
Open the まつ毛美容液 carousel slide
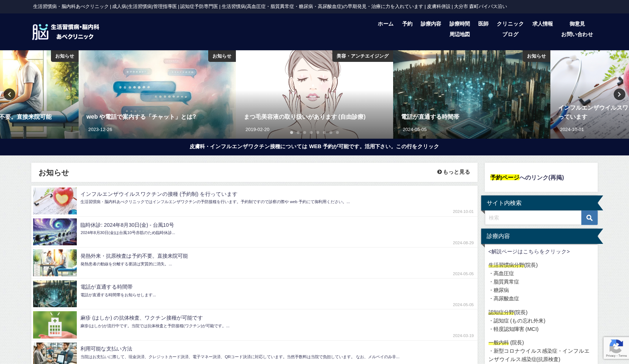(304, 117)
